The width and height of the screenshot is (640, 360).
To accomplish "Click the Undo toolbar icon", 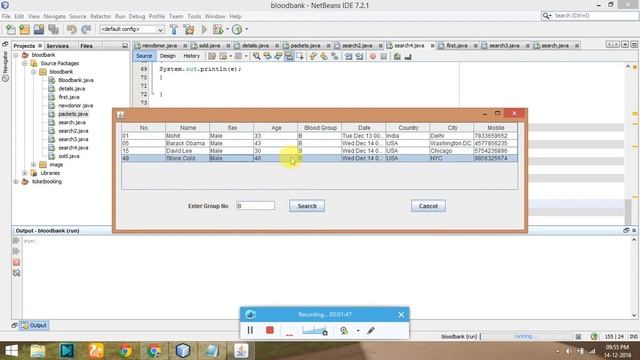I will pyautogui.click(x=72, y=29).
